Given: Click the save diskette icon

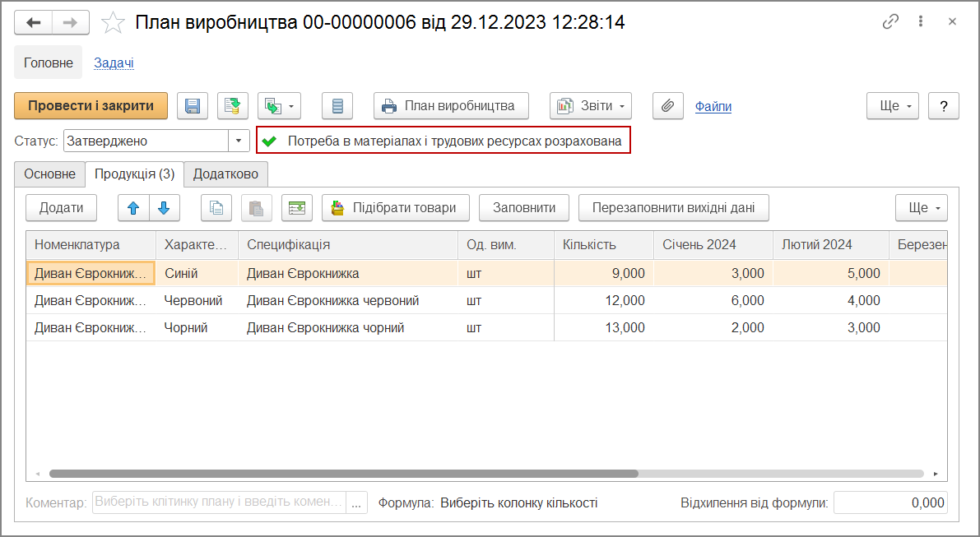Looking at the screenshot, I should [193, 106].
